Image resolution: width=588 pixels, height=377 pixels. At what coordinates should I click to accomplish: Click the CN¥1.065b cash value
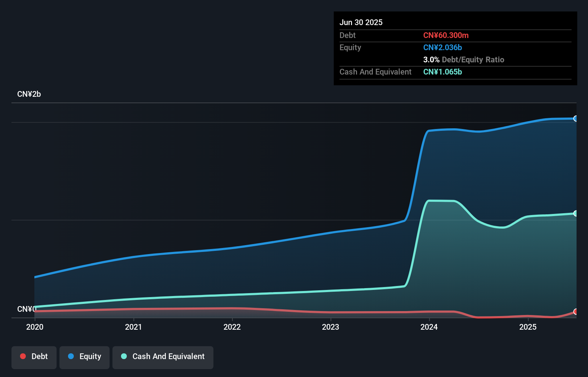coord(443,72)
